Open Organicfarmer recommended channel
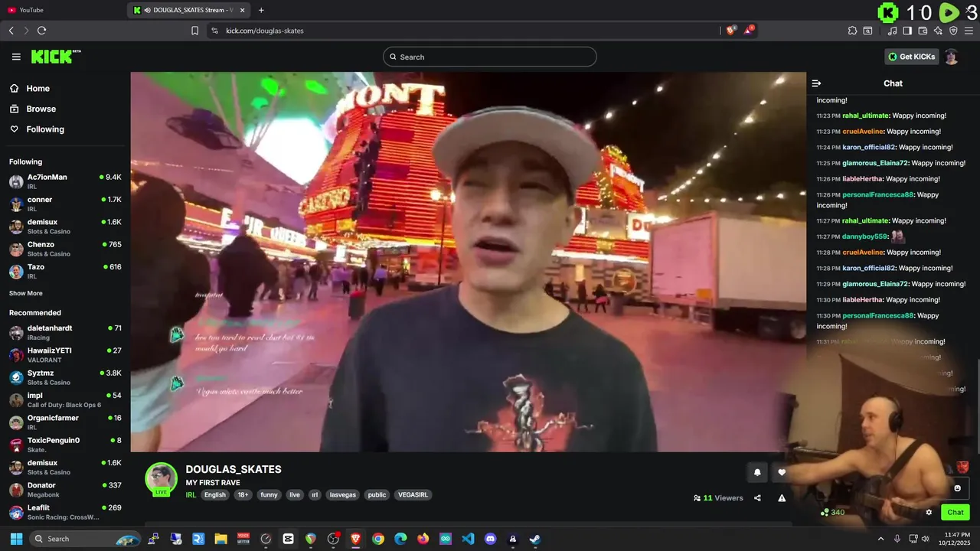The image size is (980, 551). pos(65,422)
